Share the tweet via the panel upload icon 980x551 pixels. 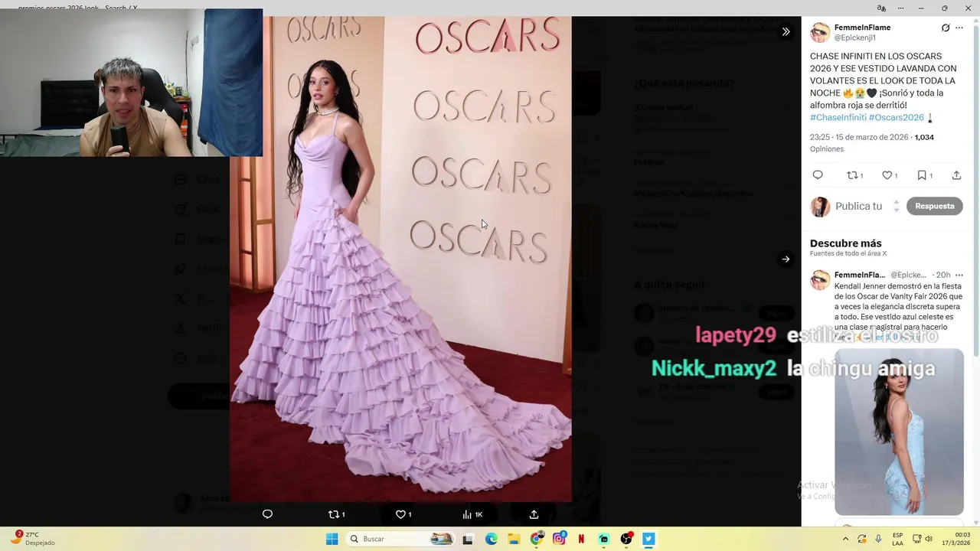tap(956, 175)
